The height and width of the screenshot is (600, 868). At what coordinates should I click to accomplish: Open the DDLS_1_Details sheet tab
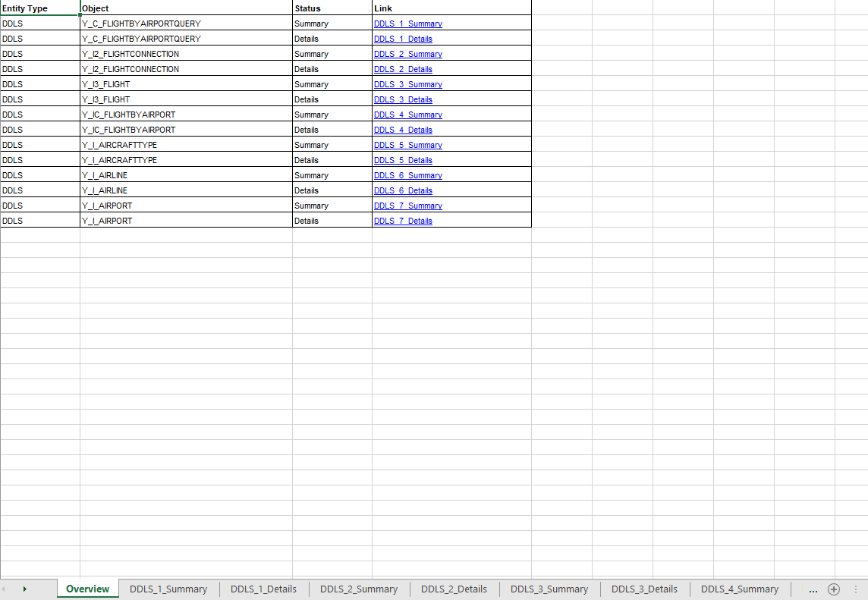tap(263, 589)
